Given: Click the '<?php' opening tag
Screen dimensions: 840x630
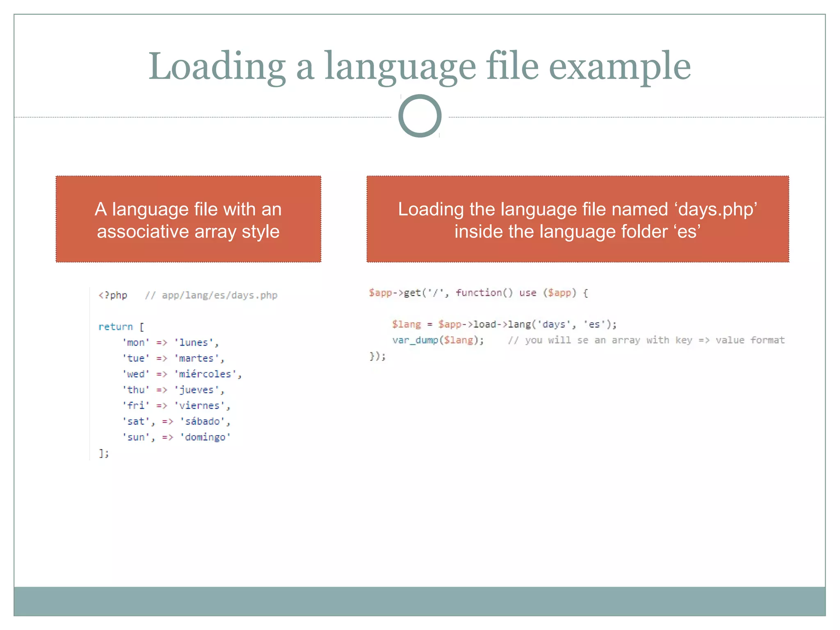Looking at the screenshot, I should pos(113,295).
